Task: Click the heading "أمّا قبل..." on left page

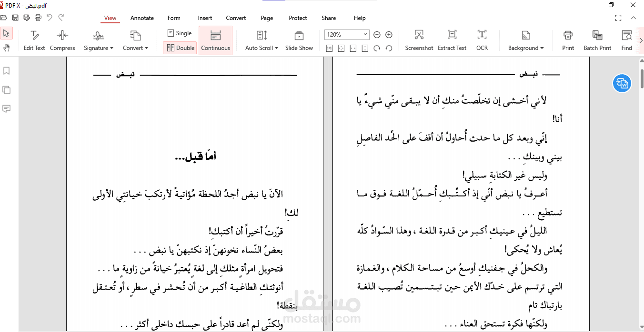Action: tap(196, 156)
